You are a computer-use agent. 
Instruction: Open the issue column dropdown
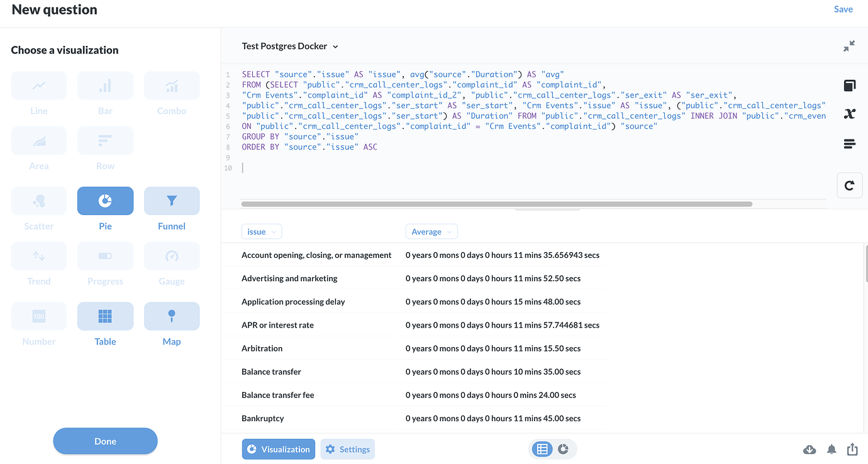click(x=261, y=231)
